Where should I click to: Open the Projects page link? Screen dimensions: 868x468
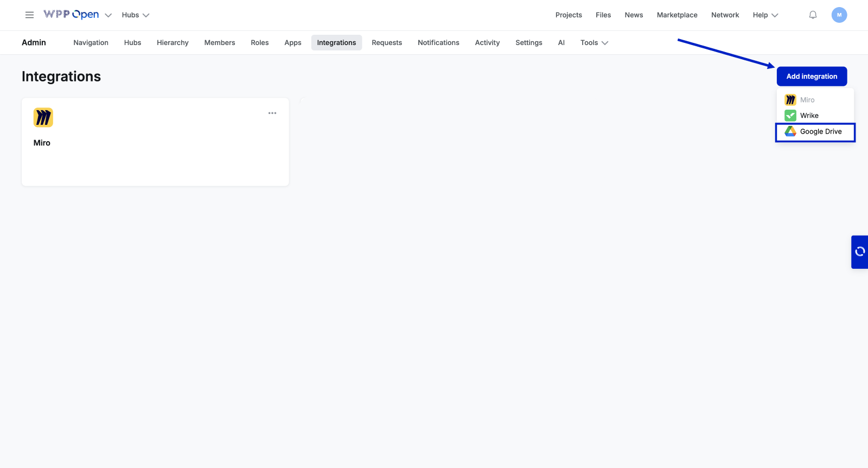pos(569,15)
